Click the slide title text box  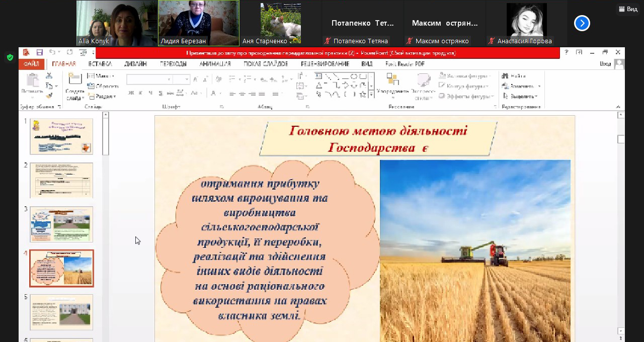(378, 138)
